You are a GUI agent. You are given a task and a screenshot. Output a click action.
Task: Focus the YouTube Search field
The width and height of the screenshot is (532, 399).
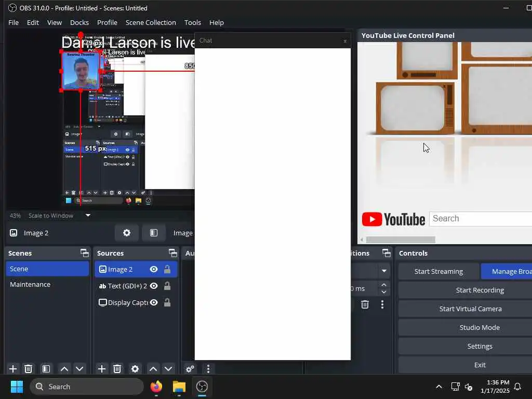481,219
